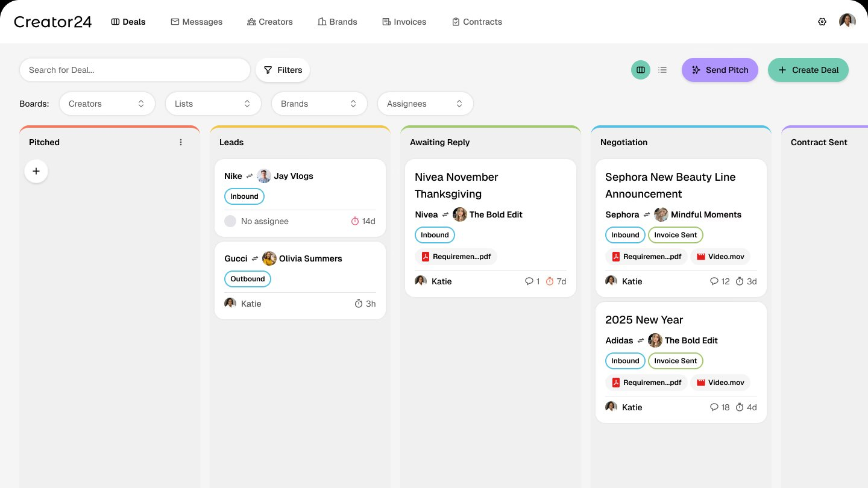Click Inbound tag on Nike card
868x488 pixels.
click(x=244, y=196)
